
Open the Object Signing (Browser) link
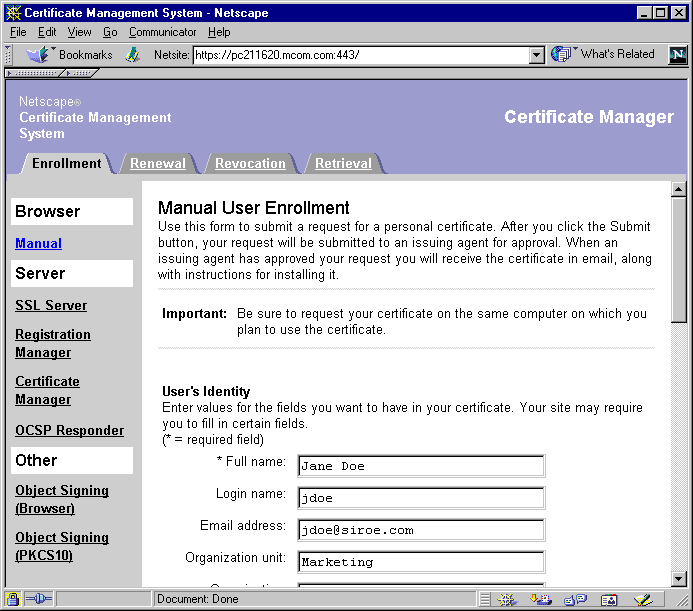click(62, 500)
